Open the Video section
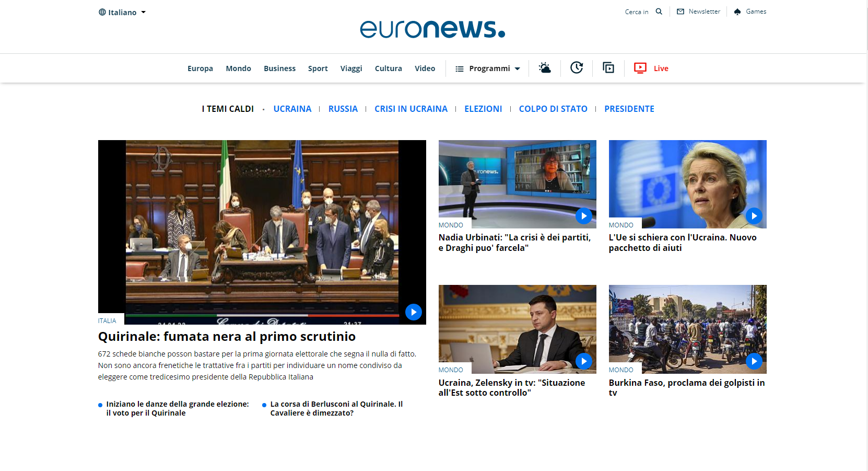 tap(425, 68)
